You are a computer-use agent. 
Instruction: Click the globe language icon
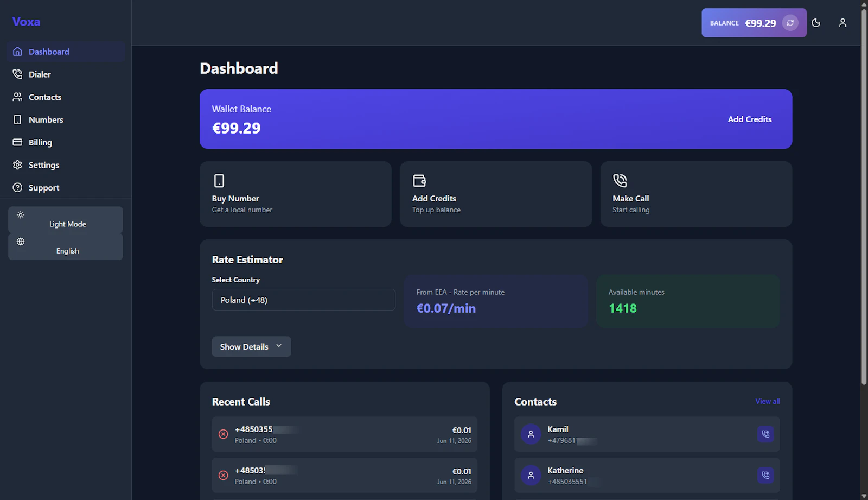point(21,242)
